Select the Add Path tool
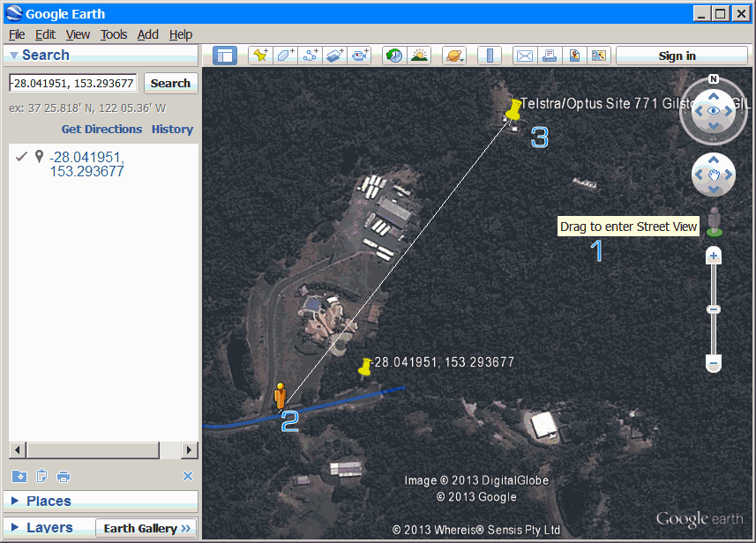The image size is (756, 543). coord(310,56)
